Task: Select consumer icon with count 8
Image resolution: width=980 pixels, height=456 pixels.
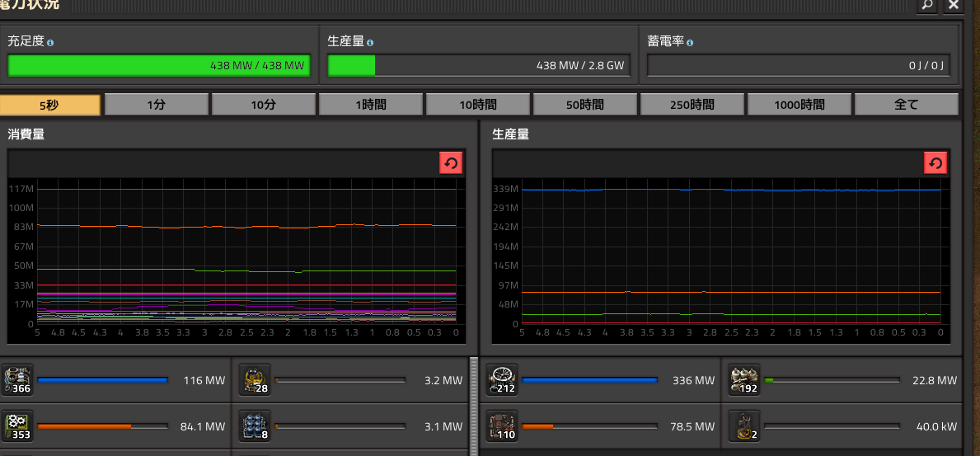Action: [x=256, y=426]
